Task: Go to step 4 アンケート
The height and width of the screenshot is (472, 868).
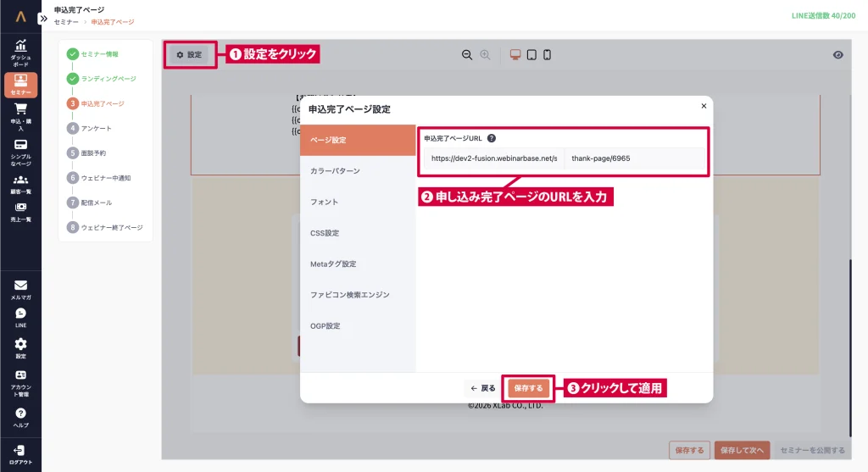Action: (x=96, y=129)
